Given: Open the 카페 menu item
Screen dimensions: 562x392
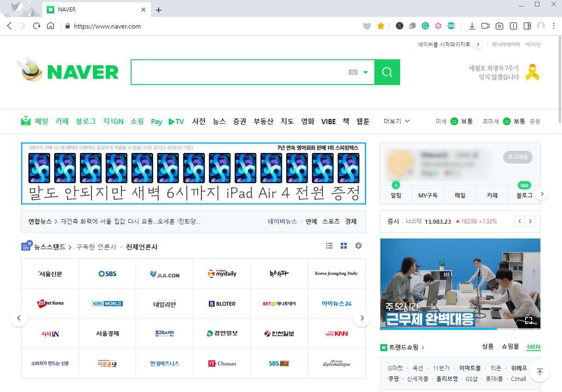Looking at the screenshot, I should 62,121.
